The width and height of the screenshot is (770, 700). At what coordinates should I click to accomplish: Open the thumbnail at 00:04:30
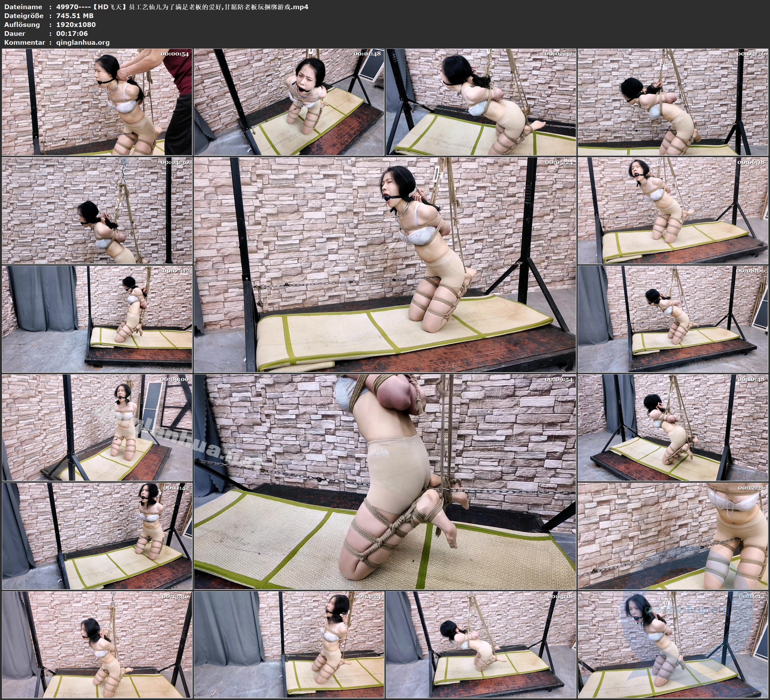point(97,210)
